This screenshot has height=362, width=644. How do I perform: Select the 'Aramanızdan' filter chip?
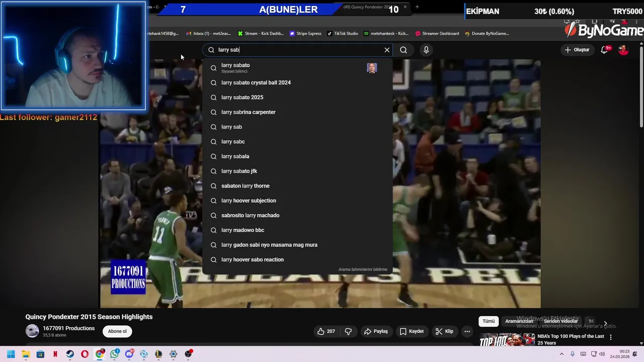click(519, 321)
